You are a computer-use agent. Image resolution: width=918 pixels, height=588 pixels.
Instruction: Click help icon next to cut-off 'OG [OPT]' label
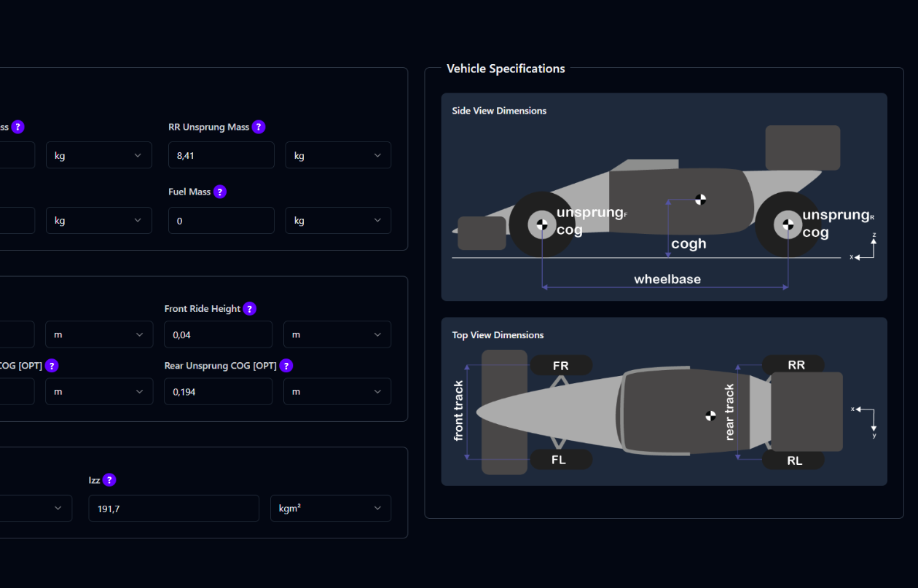[52, 366]
